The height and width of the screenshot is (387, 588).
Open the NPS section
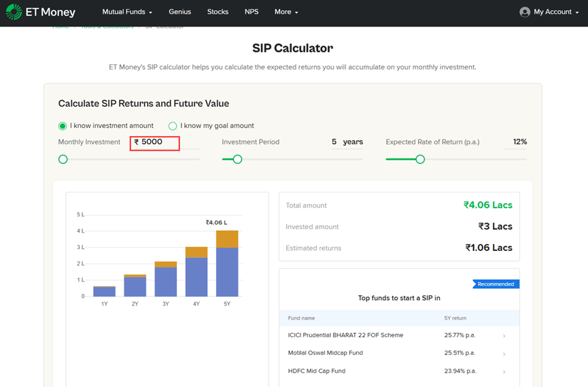click(252, 12)
